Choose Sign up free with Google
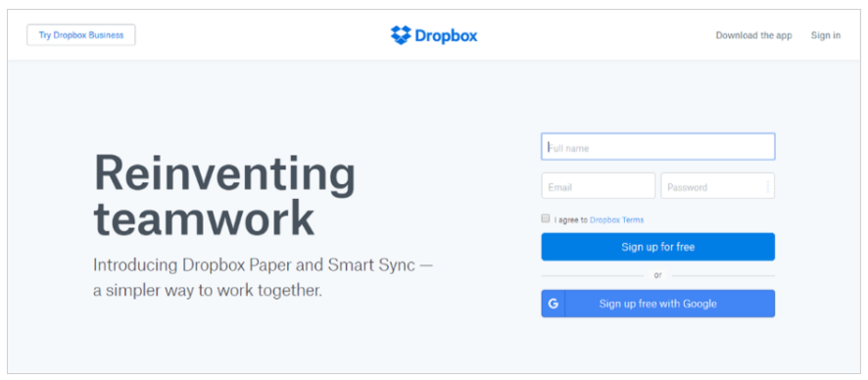868x380 pixels. coord(657,304)
